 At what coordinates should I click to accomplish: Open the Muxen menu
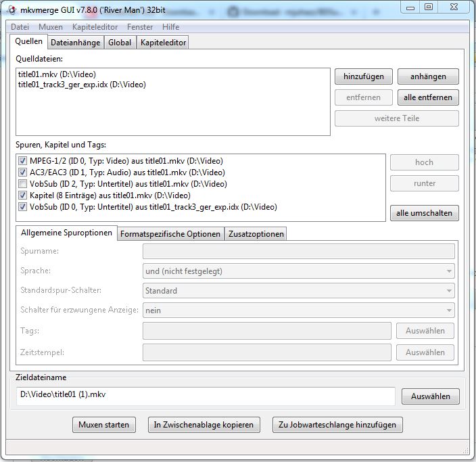[x=51, y=27]
